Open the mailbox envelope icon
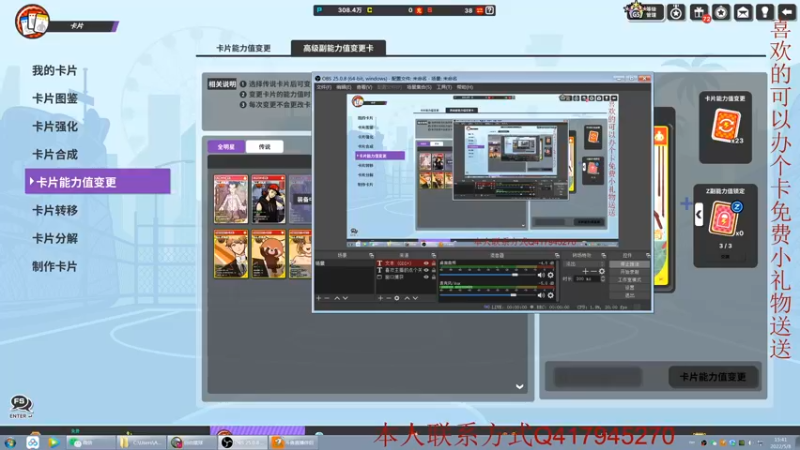The width and height of the screenshot is (800, 450). pyautogui.click(x=743, y=12)
